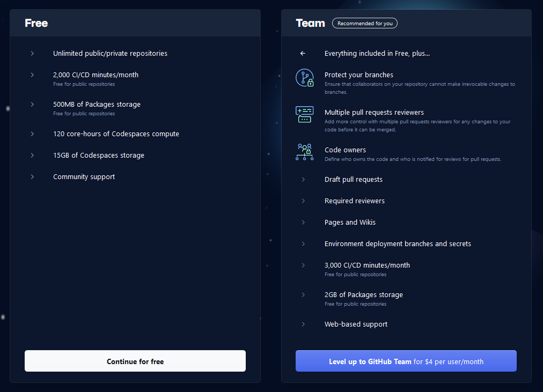Expand the 3,000 CI/CD minutes/month chevron
The image size is (543, 392).
(303, 265)
